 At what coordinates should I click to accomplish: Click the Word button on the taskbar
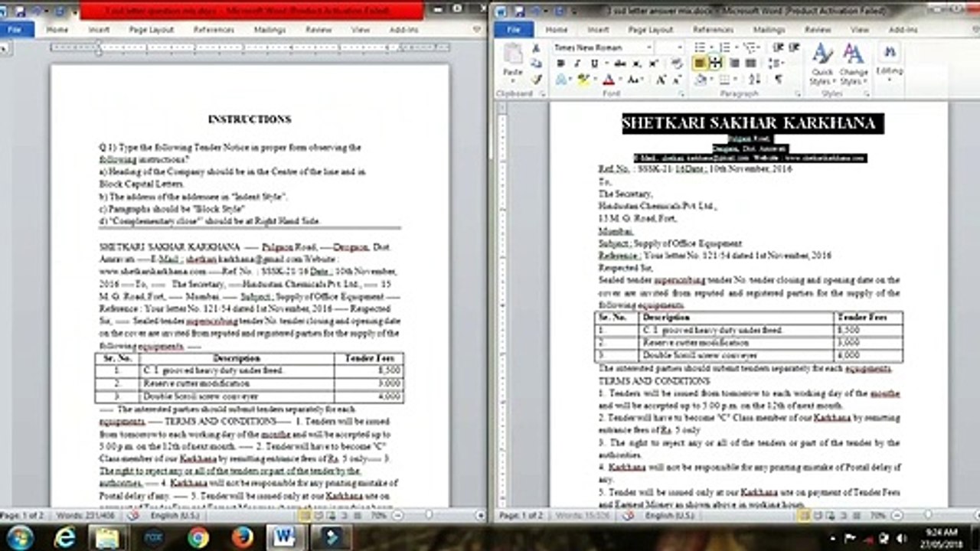[286, 537]
